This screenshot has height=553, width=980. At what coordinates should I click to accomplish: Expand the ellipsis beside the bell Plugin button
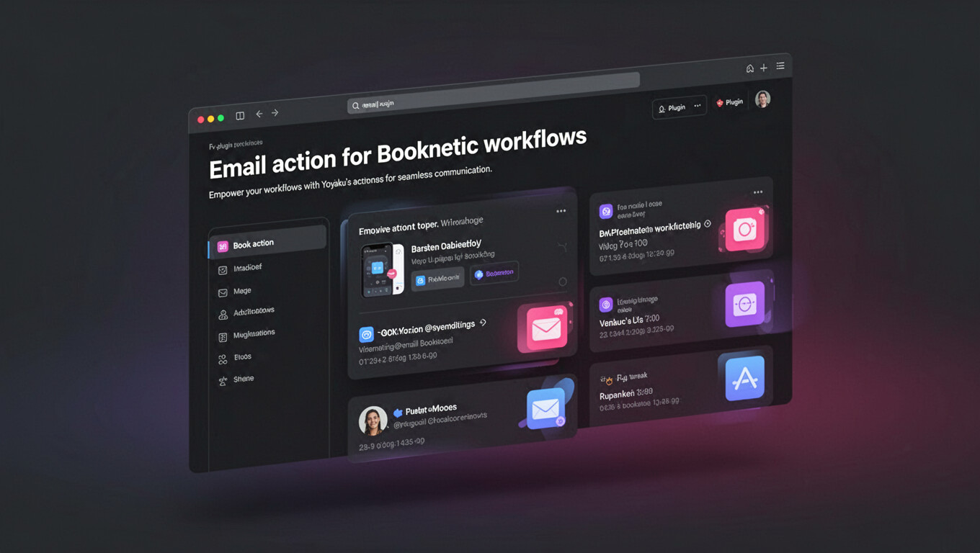tap(698, 106)
